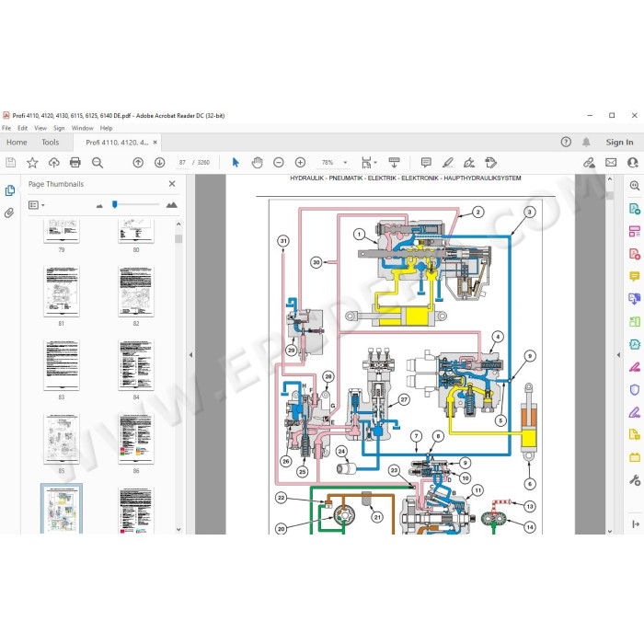The height and width of the screenshot is (644, 644).
Task: Toggle the Page Thumbnails panel icon
Action: tap(9, 190)
